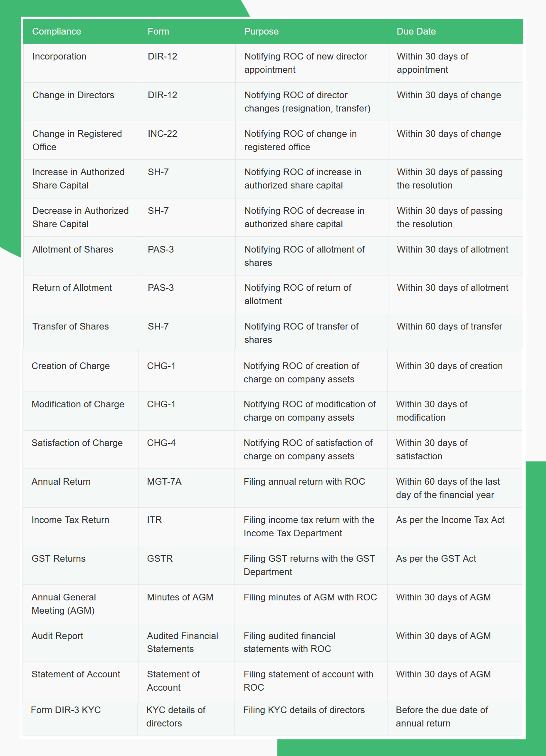Click the Audit Report compliance cell
The image size is (546, 756).
(x=57, y=636)
